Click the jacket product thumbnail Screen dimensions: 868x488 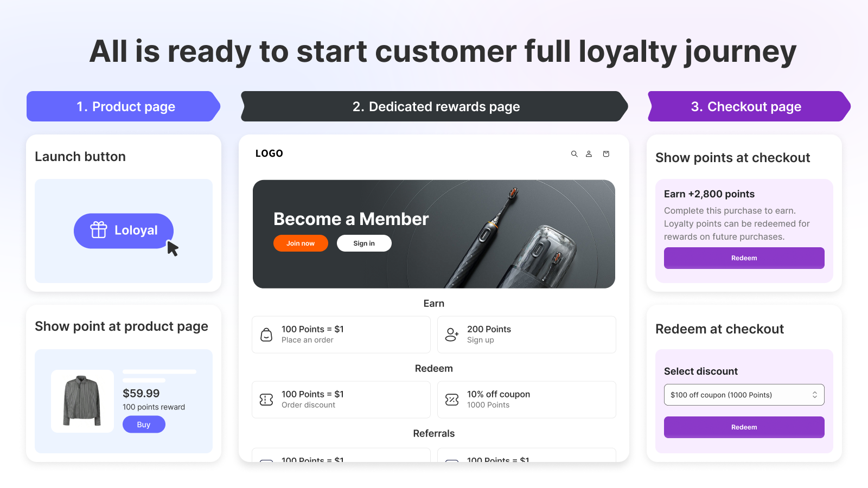82,401
